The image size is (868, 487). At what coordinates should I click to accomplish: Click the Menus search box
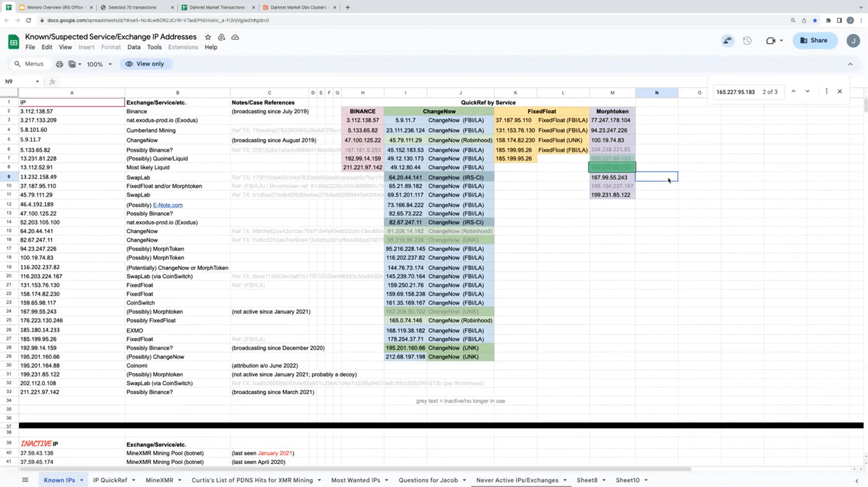pyautogui.click(x=29, y=64)
